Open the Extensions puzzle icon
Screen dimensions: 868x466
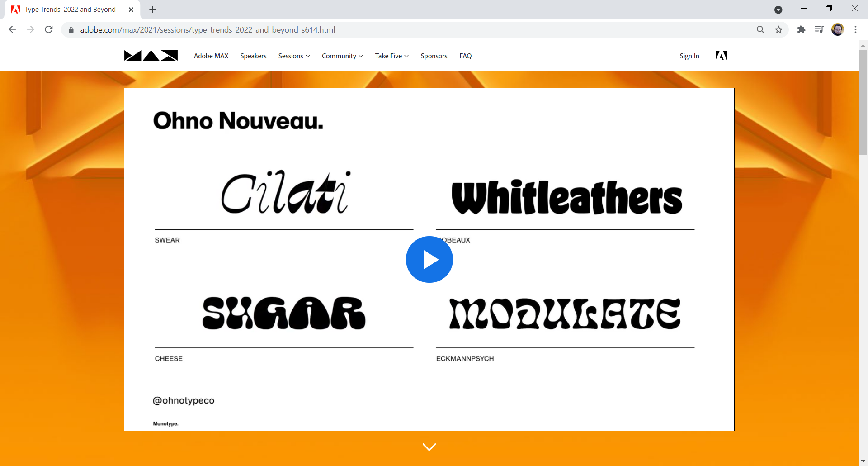(801, 30)
